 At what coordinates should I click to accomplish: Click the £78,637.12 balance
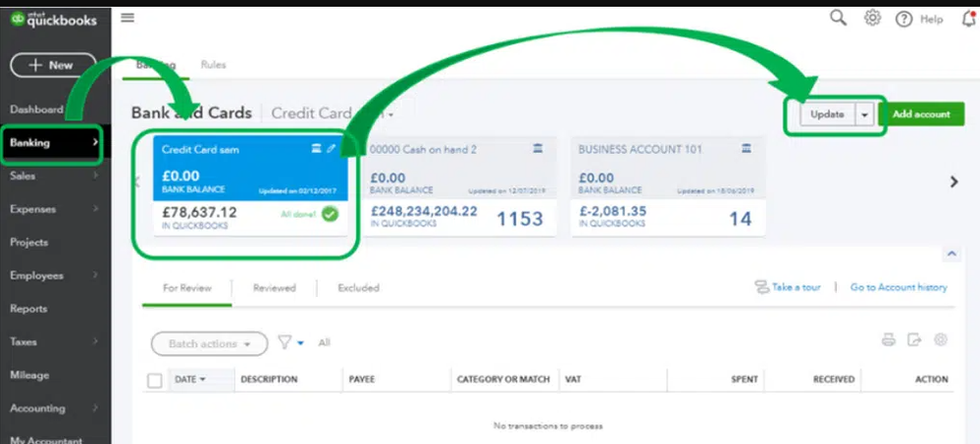click(199, 213)
